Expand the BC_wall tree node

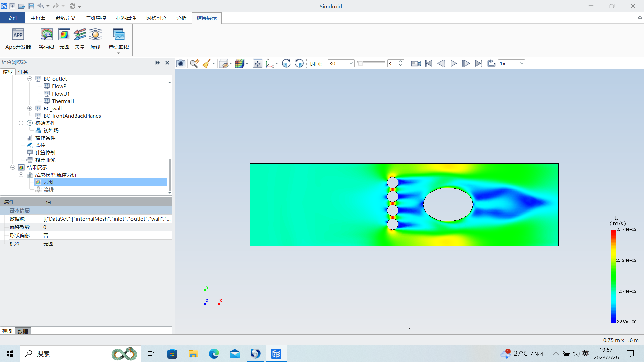tap(30, 108)
